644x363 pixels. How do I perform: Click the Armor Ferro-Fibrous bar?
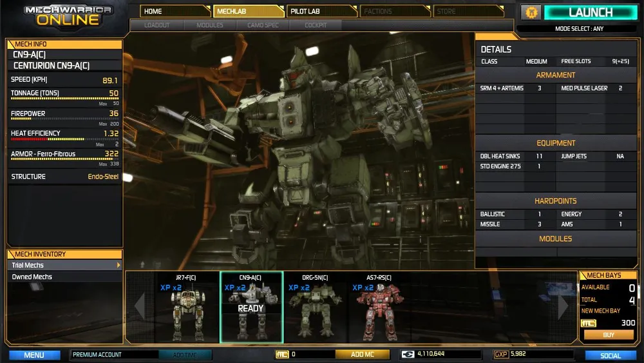pos(65,159)
